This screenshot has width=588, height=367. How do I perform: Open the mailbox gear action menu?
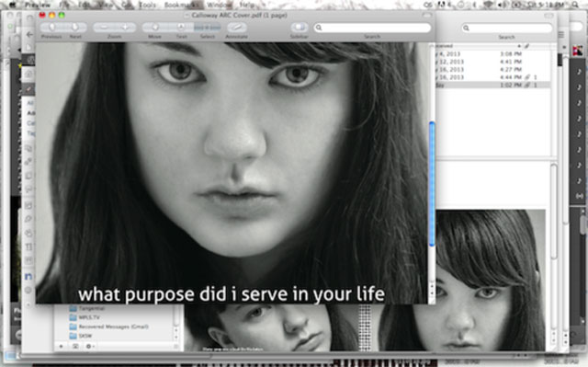pos(89,346)
